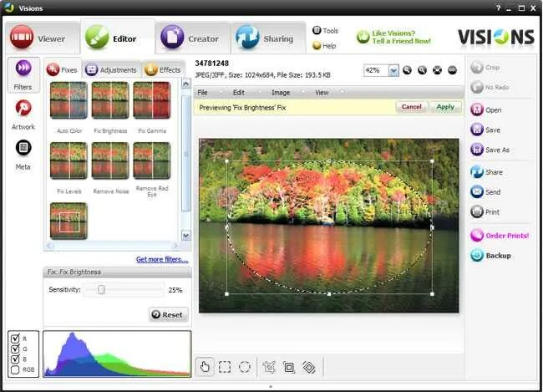Open the Help menu
Screen dimensions: 543x392
coord(324,45)
